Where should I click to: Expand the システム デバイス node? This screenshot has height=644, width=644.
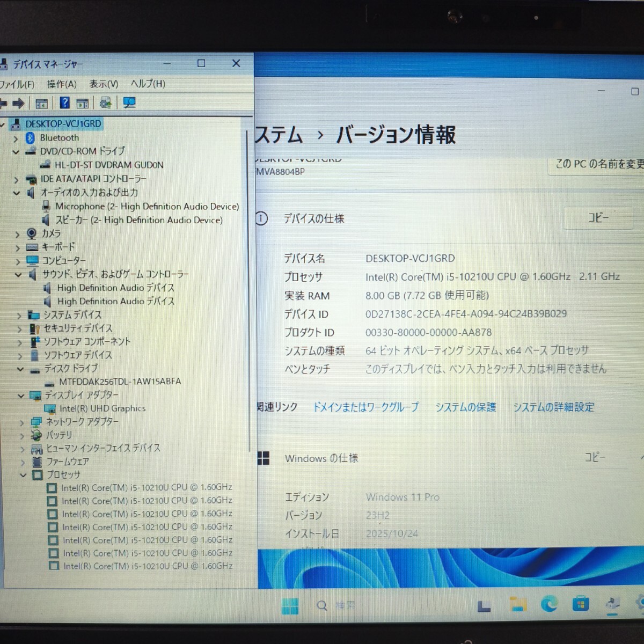(x=19, y=316)
